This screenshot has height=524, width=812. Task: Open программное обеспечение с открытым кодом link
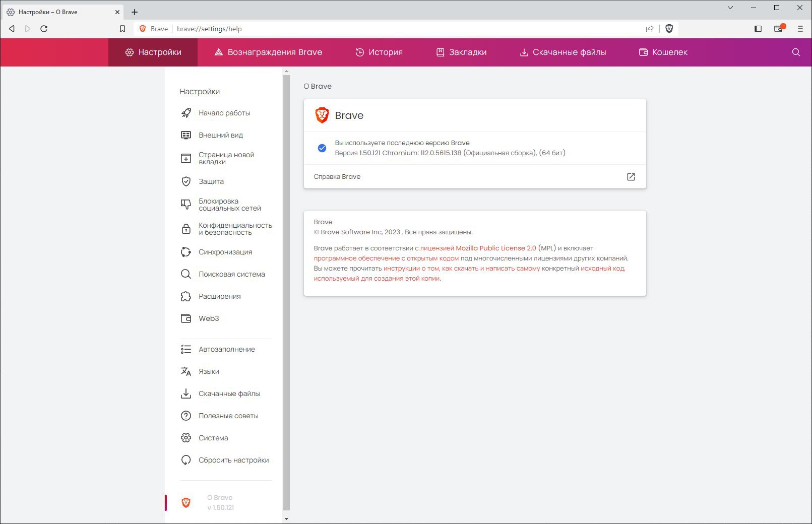(386, 258)
